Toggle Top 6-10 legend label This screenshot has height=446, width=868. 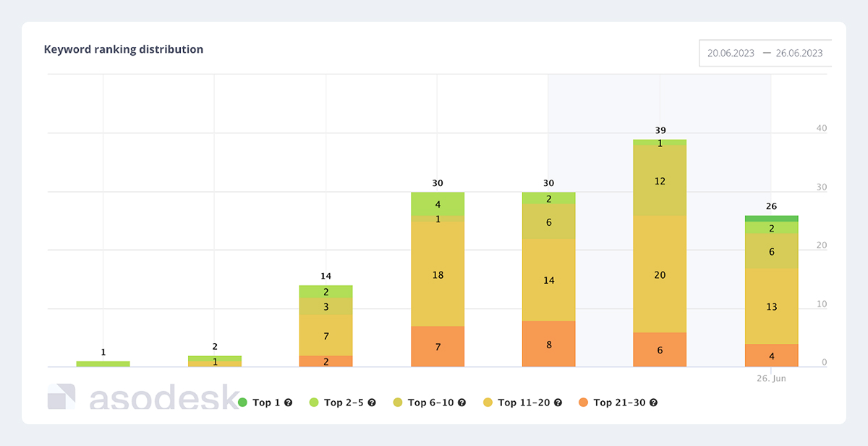click(x=430, y=403)
